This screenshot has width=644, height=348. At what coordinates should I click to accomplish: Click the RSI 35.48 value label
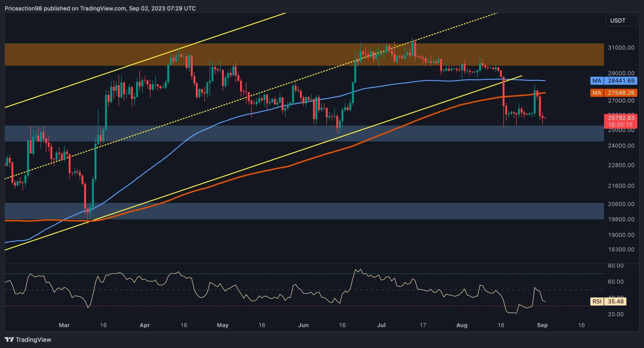pos(608,301)
